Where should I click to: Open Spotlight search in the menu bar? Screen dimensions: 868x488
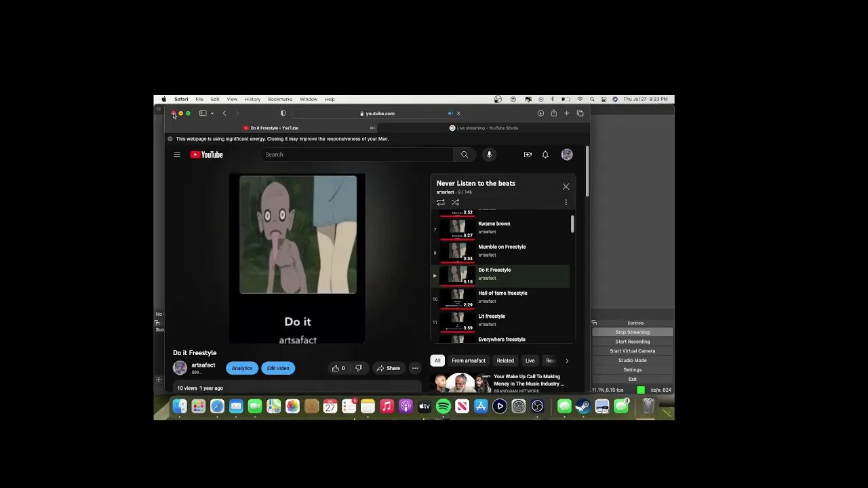click(592, 99)
